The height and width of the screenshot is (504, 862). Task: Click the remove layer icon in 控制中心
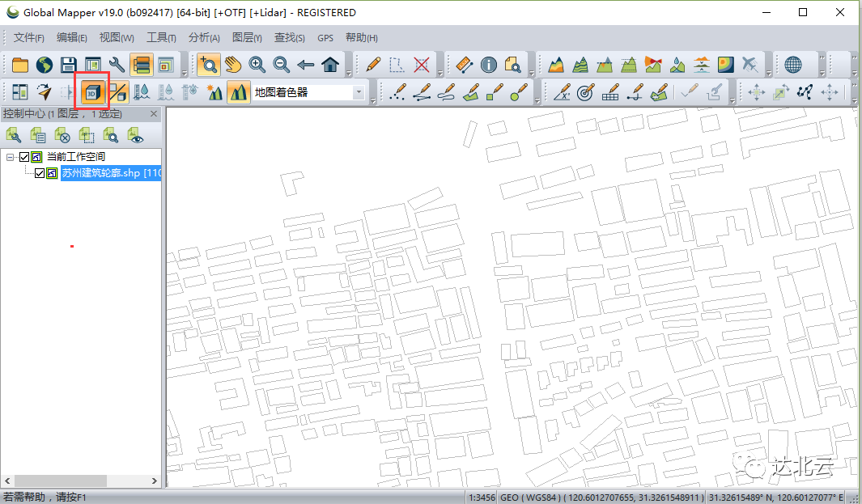pyautogui.click(x=62, y=134)
